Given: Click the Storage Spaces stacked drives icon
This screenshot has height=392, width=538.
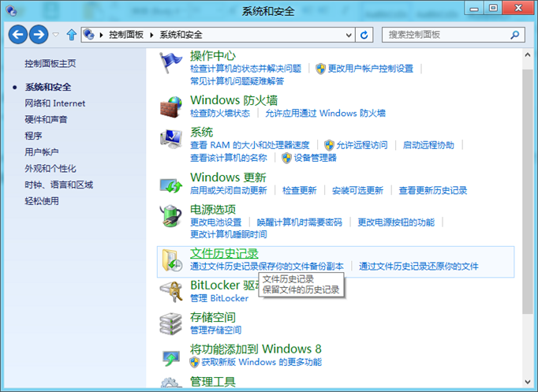Looking at the screenshot, I should click(x=171, y=323).
